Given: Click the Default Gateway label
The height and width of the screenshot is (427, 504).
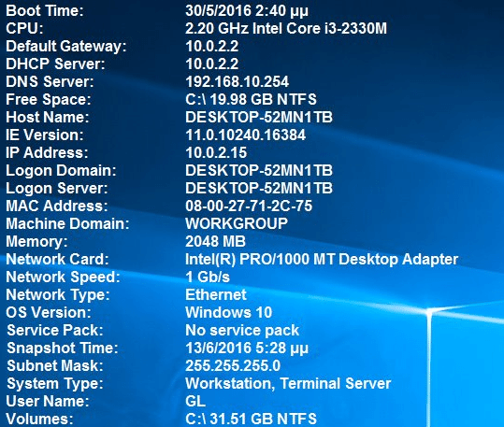Looking at the screenshot, I should tap(66, 47).
